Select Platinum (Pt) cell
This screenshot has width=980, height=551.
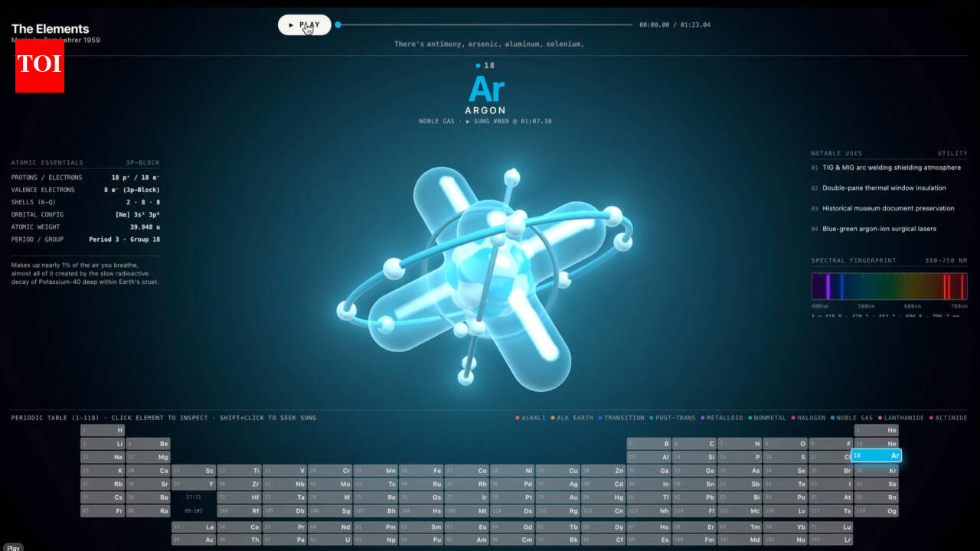[512, 497]
